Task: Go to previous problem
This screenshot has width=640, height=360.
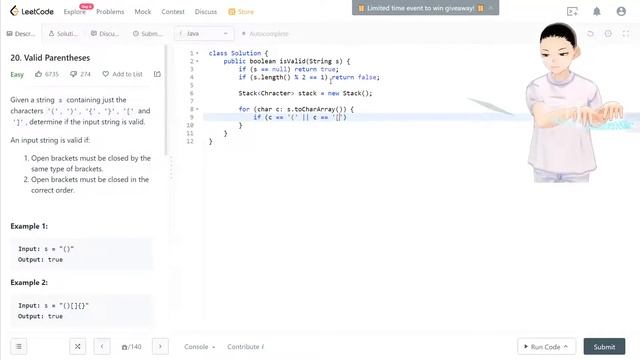Action: (x=102, y=347)
